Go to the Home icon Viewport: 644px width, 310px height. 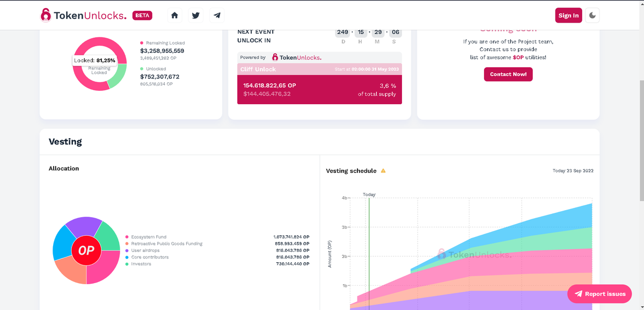coord(174,16)
